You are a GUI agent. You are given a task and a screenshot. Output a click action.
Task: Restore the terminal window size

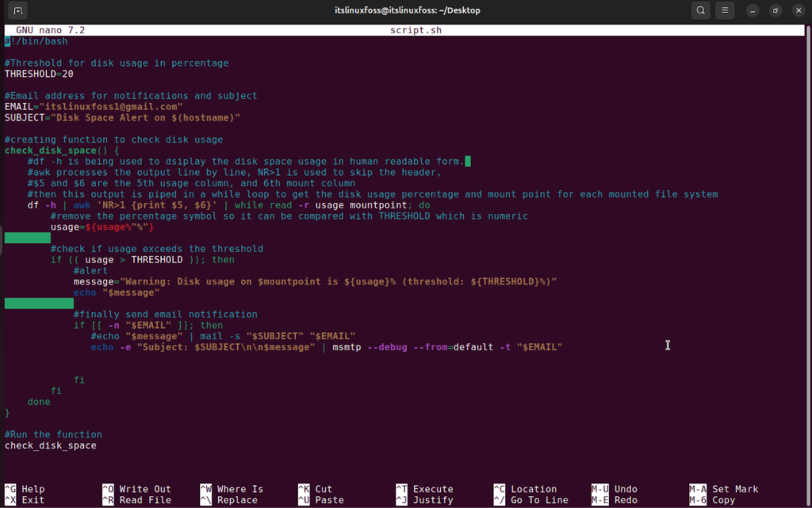[x=776, y=10]
